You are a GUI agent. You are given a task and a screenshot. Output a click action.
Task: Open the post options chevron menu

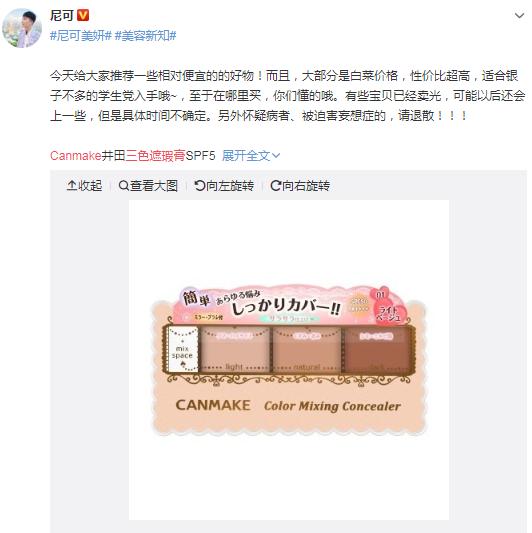pos(519,16)
